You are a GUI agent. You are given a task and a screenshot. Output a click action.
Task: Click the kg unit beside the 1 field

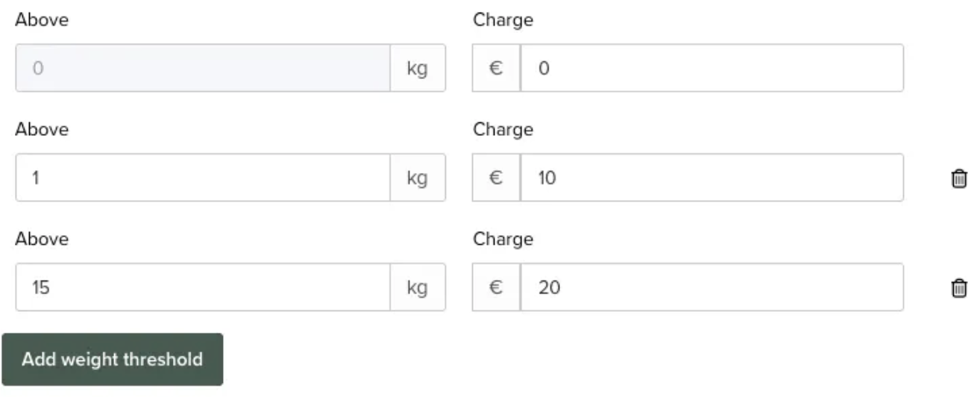click(418, 178)
